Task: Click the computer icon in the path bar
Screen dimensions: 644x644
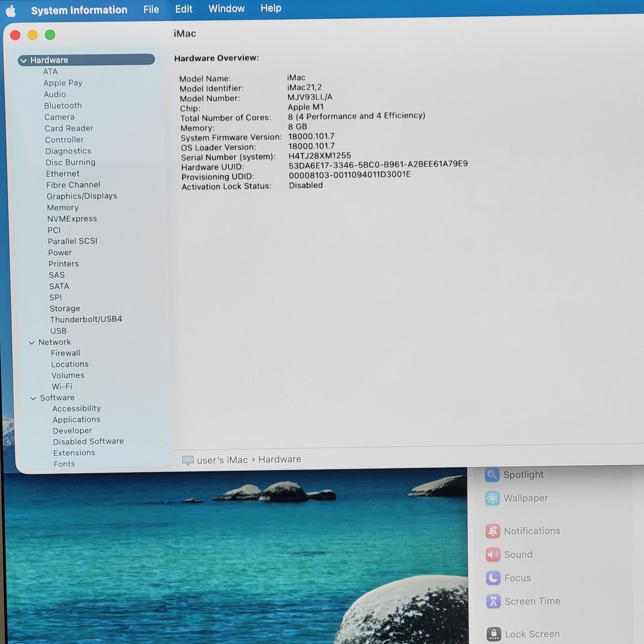Action: pos(188,460)
